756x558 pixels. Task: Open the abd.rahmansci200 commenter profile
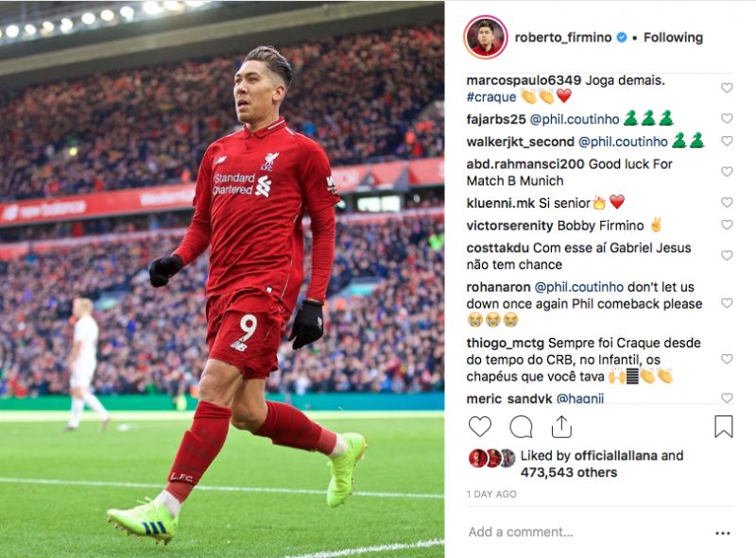pos(525,164)
